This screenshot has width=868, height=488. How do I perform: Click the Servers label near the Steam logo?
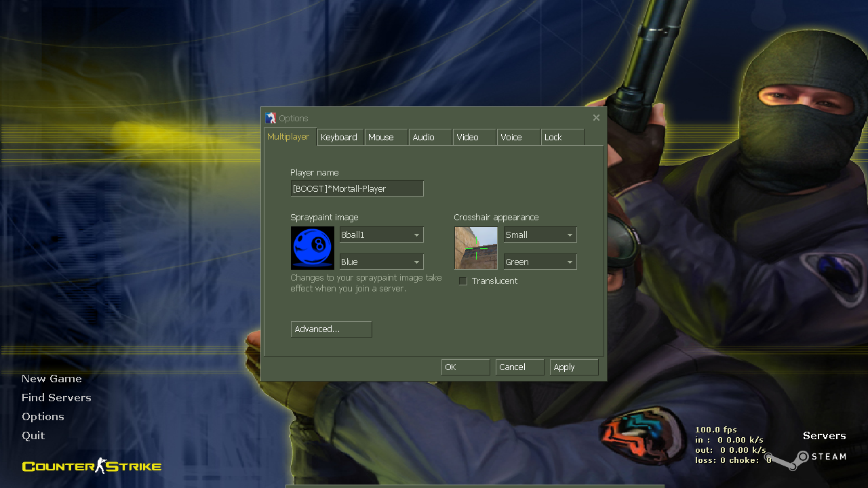(824, 436)
